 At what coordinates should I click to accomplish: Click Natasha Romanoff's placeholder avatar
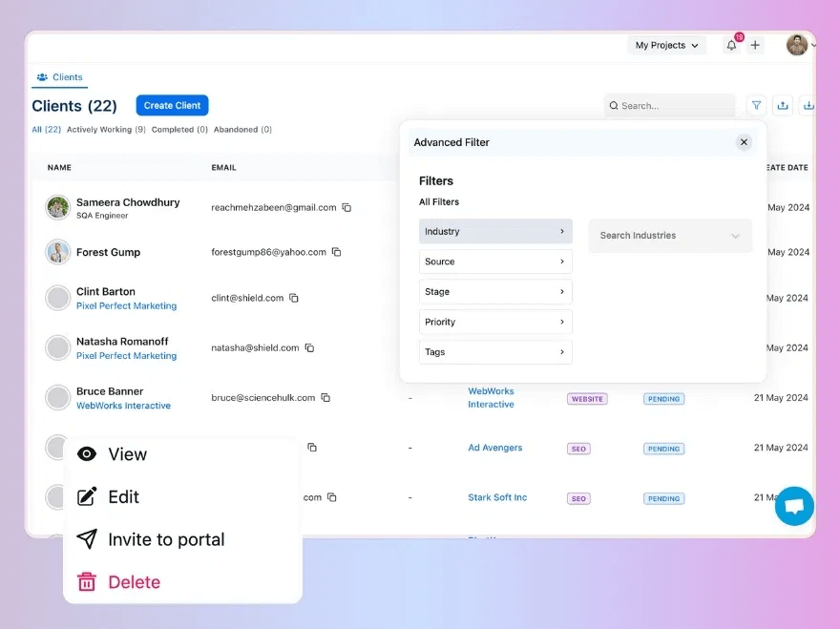pyautogui.click(x=57, y=347)
